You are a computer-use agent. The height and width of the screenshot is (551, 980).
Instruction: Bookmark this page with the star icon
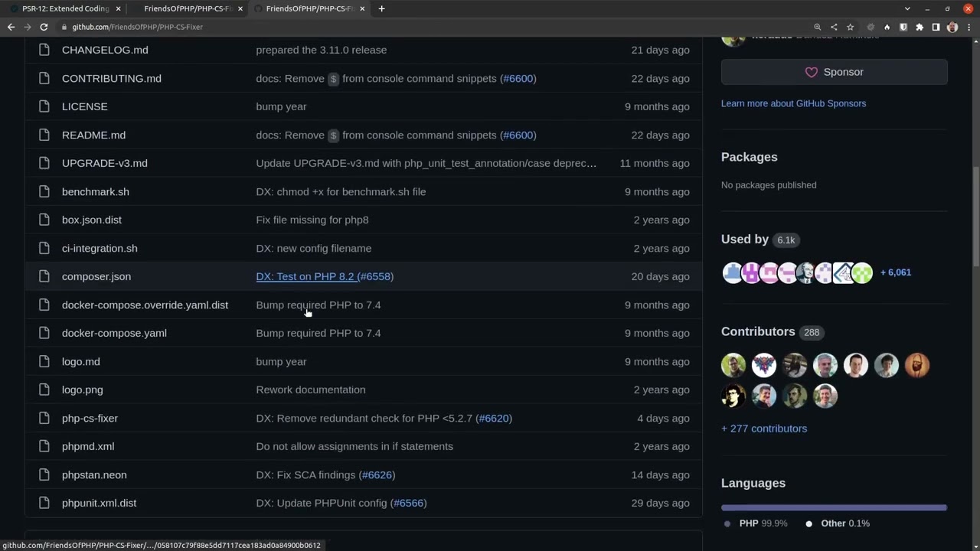point(850,27)
